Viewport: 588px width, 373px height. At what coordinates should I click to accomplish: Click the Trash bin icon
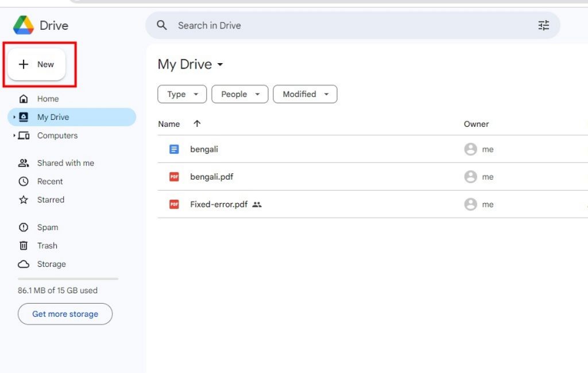(24, 246)
